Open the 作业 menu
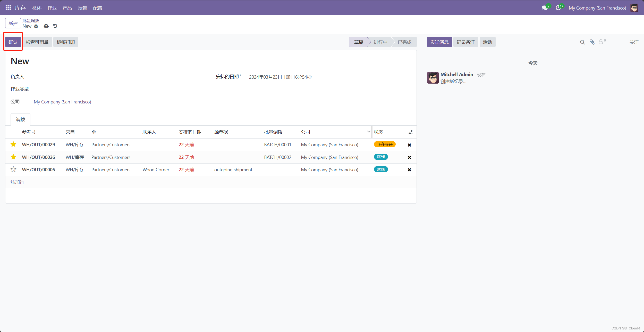Image resolution: width=644 pixels, height=332 pixels. 52,8
